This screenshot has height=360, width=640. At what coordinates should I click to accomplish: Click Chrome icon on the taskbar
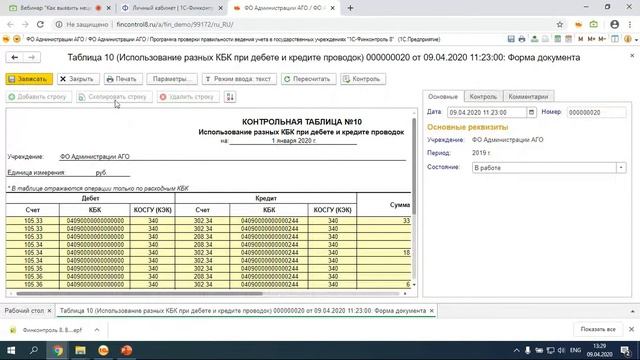58,351
